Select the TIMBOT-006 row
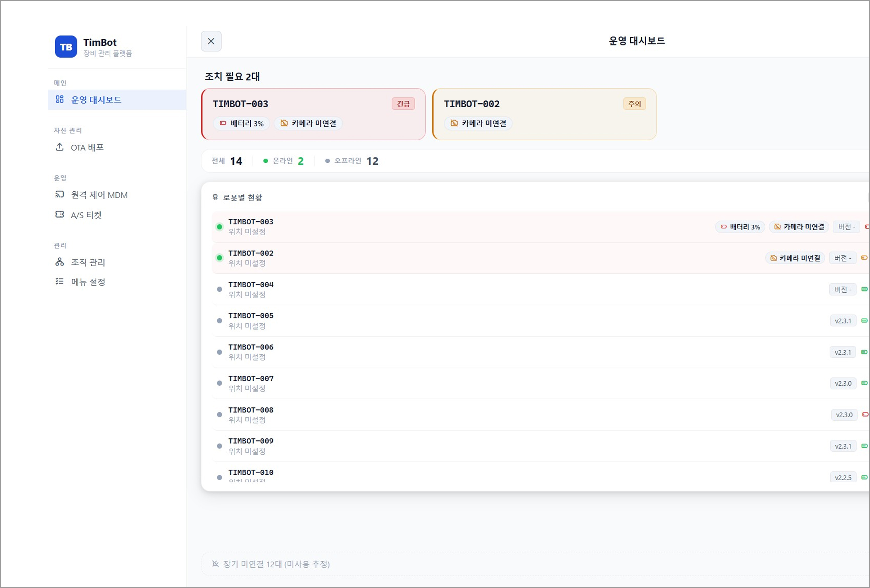870x588 pixels. 540,352
